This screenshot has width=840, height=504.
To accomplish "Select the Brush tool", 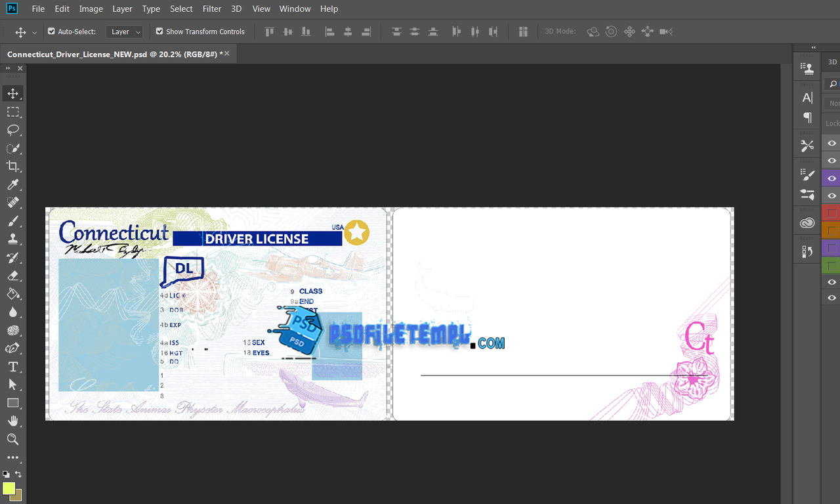I will (12, 221).
